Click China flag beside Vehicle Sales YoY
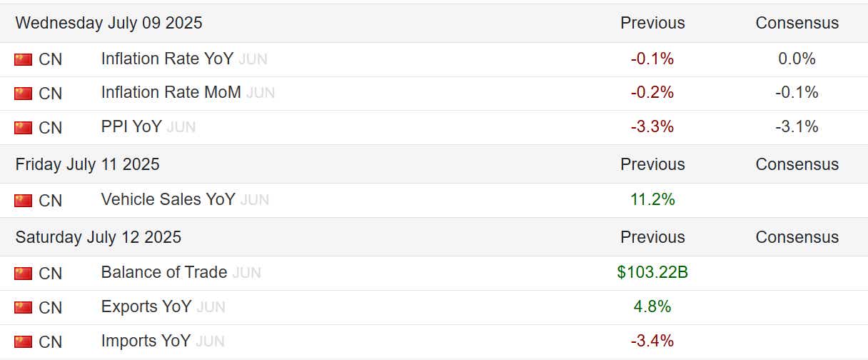Screen dimensions: 868x360 pos(24,201)
